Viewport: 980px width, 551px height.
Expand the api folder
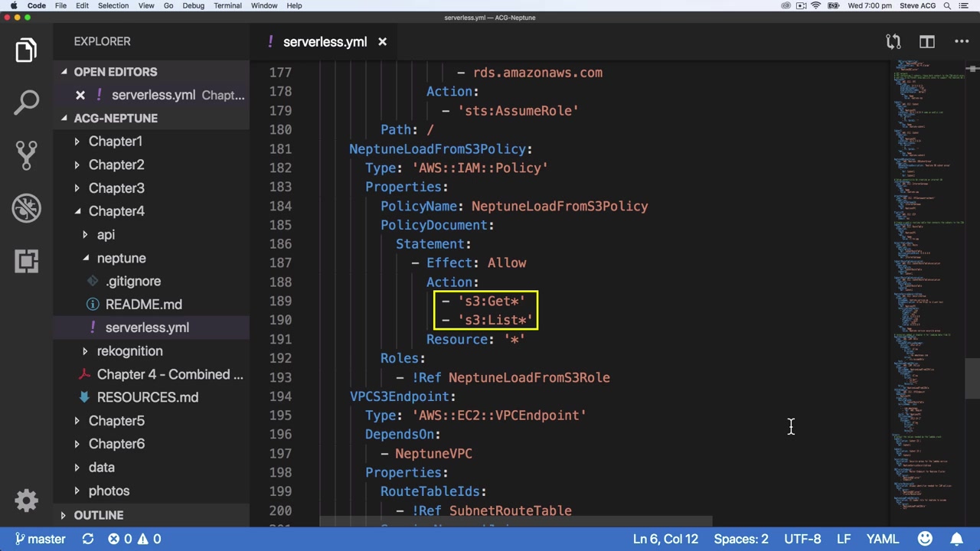click(x=106, y=235)
